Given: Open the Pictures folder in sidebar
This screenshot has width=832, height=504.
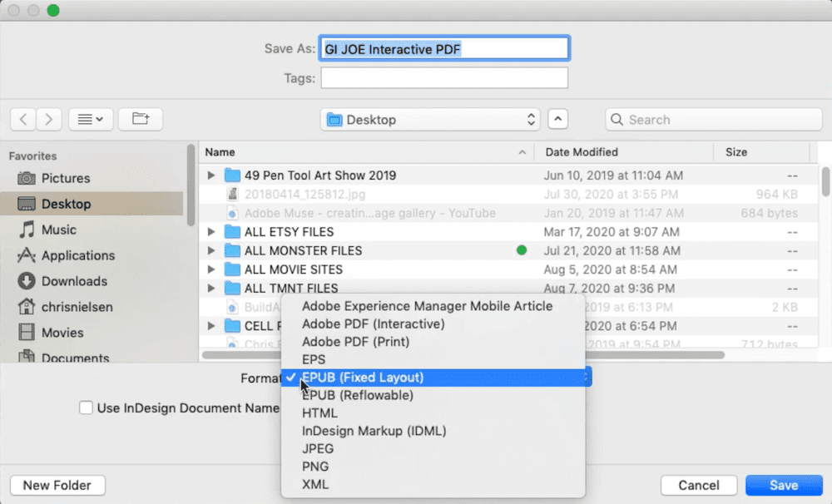Looking at the screenshot, I should (65, 178).
